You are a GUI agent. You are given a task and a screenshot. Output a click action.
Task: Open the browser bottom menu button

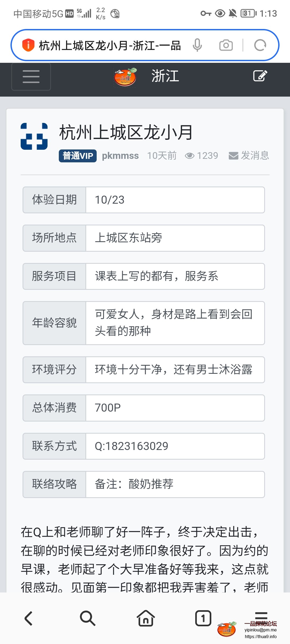tap(261, 616)
